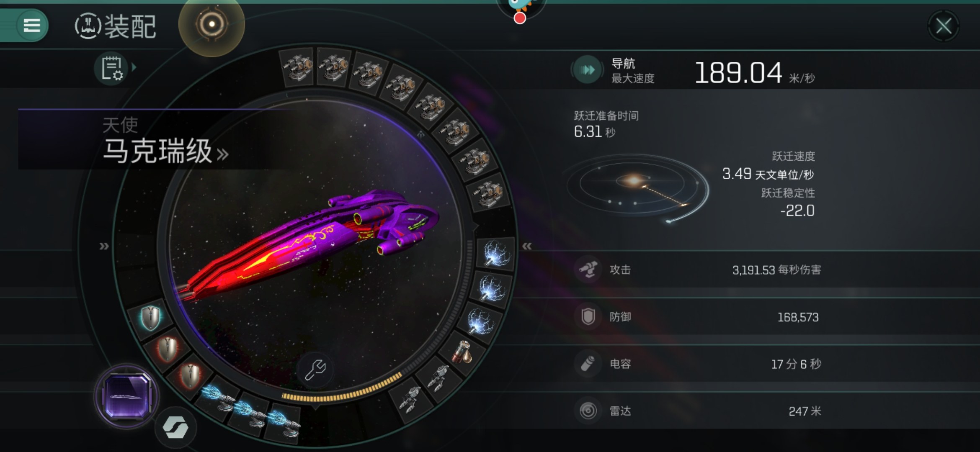Screen dimensions: 980x452
Task: Toggle the golden circular target button
Action: (212, 25)
